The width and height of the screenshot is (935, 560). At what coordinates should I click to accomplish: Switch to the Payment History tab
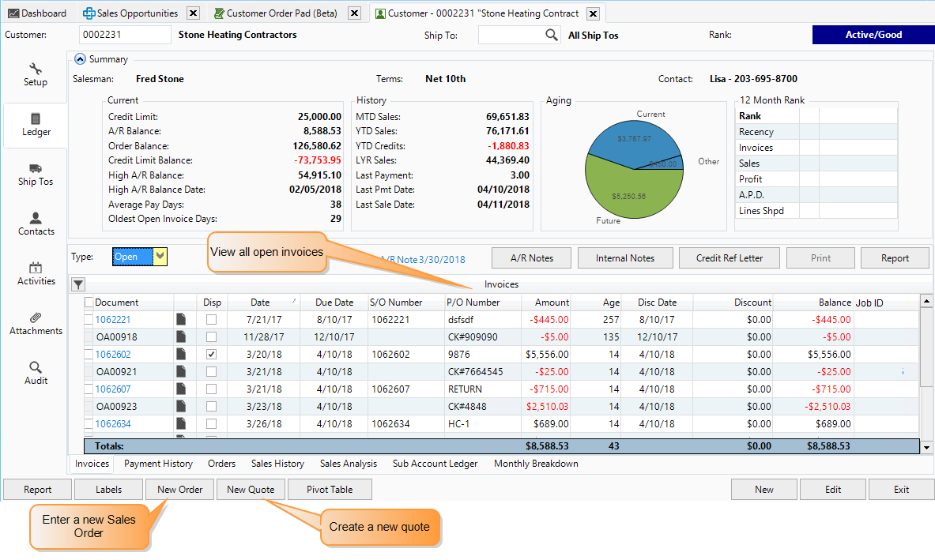click(x=157, y=464)
